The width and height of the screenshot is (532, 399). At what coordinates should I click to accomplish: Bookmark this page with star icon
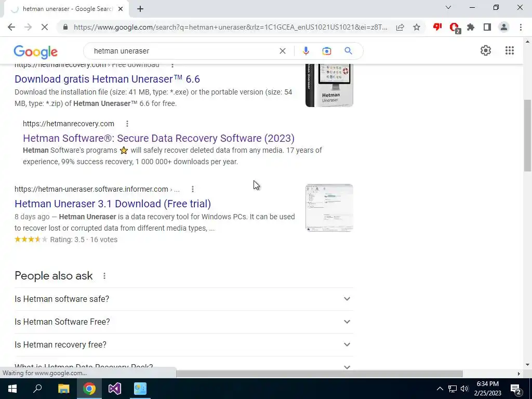pyautogui.click(x=417, y=27)
